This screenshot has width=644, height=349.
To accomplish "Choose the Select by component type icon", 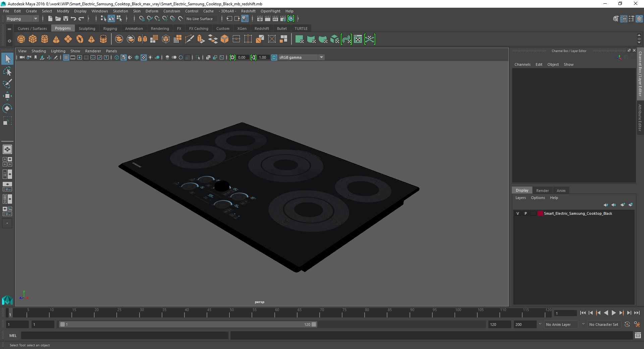I will tap(119, 19).
